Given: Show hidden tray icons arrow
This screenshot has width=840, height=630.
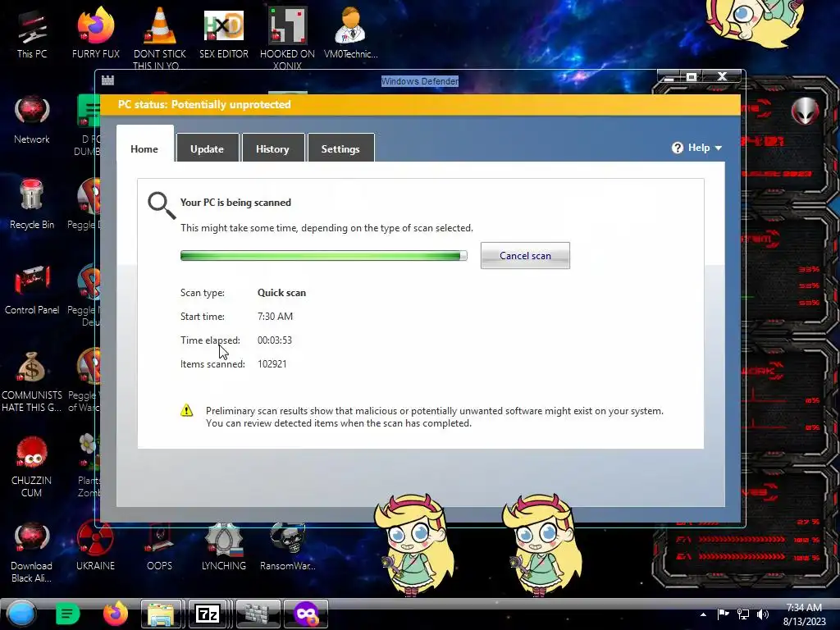Looking at the screenshot, I should click(x=703, y=614).
